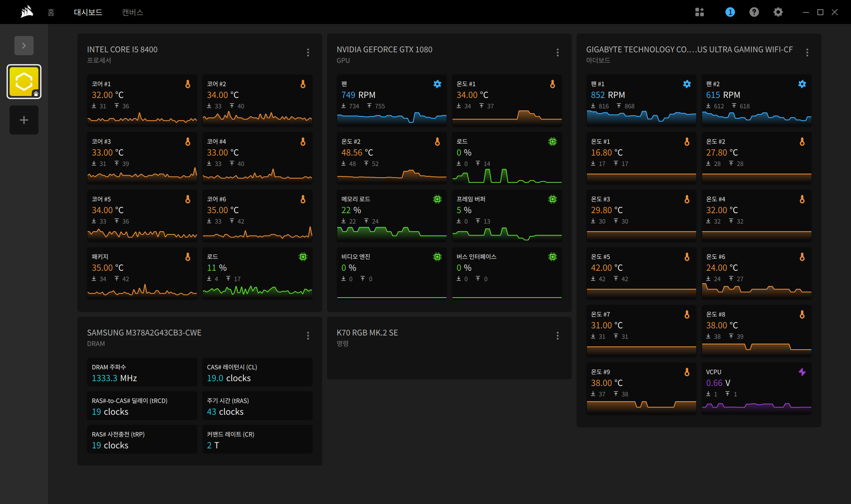Expand the left sidebar with the chevron
Screen dimensions: 851x504
24,46
